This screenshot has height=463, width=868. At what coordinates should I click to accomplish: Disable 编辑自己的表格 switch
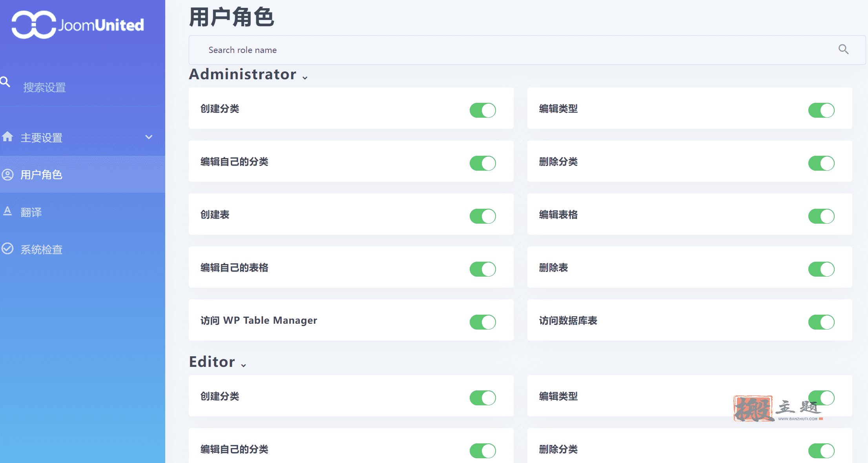(483, 269)
